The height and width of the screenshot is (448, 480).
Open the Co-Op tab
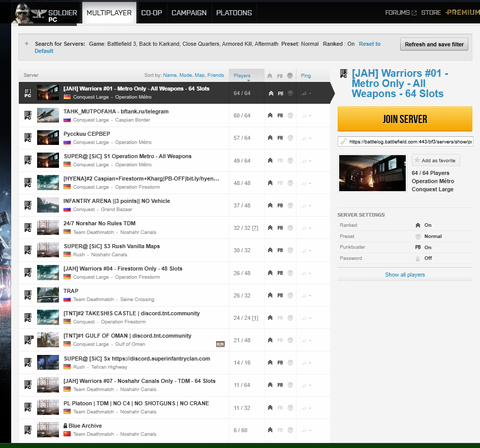click(151, 13)
